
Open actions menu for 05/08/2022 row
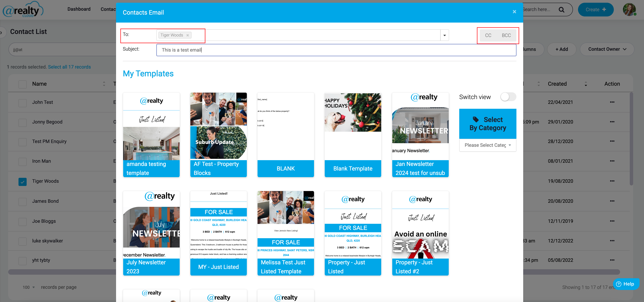(x=612, y=260)
